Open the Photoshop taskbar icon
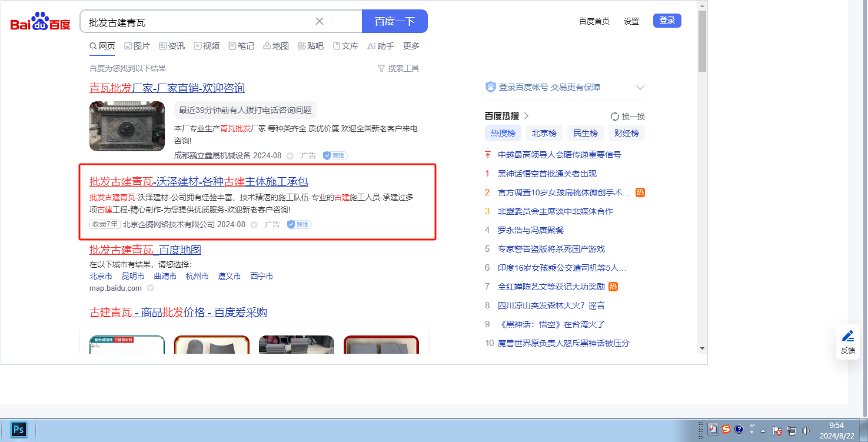Screen dimensions: 868x442 point(19,430)
